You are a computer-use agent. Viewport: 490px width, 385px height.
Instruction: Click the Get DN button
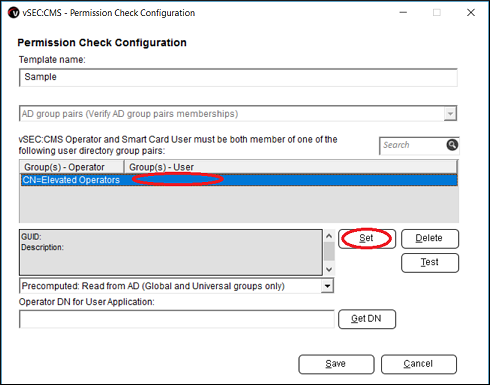click(x=367, y=319)
